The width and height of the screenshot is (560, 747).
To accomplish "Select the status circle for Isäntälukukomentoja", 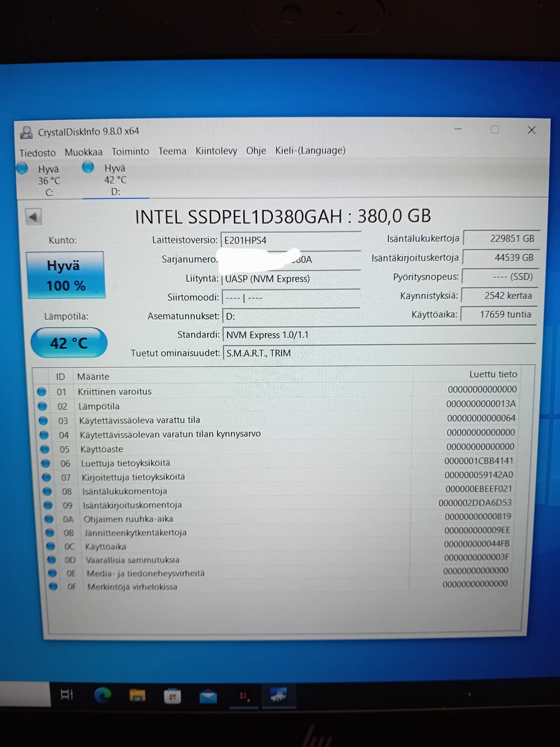I will click(48, 491).
